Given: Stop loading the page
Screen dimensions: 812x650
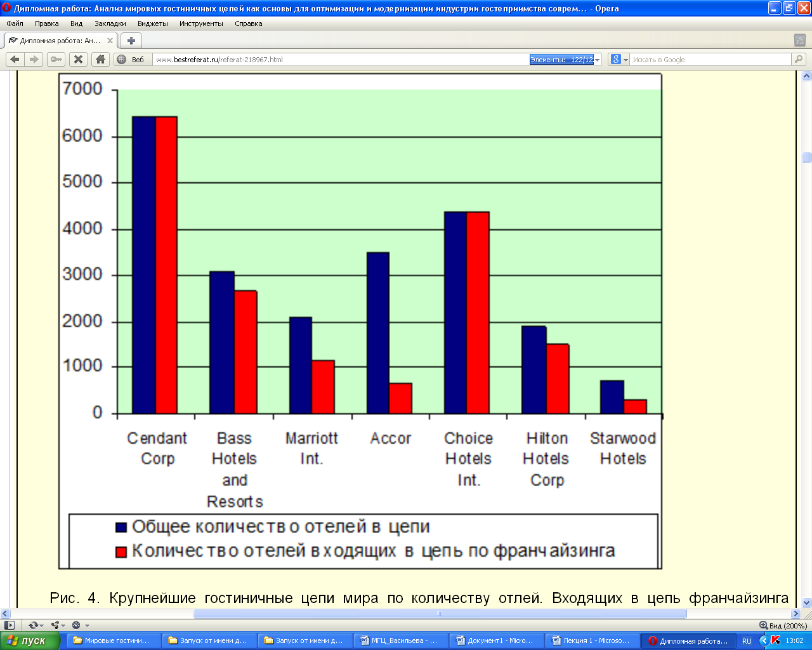Looking at the screenshot, I should (x=78, y=59).
